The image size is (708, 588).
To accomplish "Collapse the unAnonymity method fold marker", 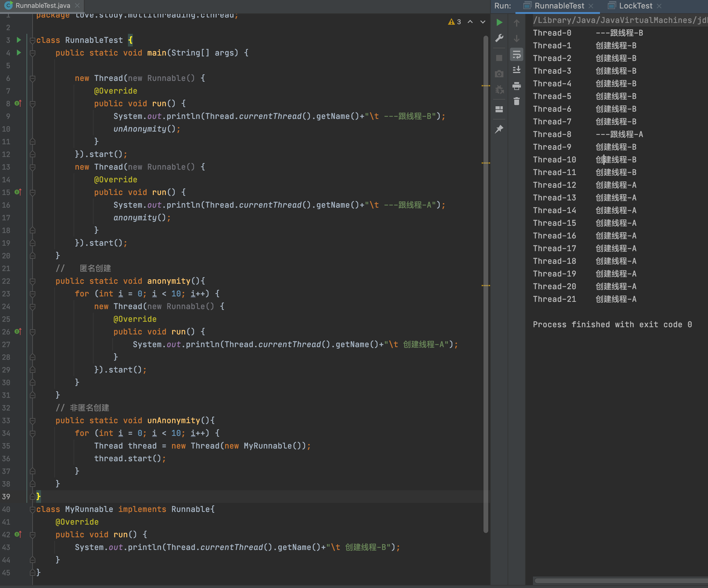I will [33, 421].
